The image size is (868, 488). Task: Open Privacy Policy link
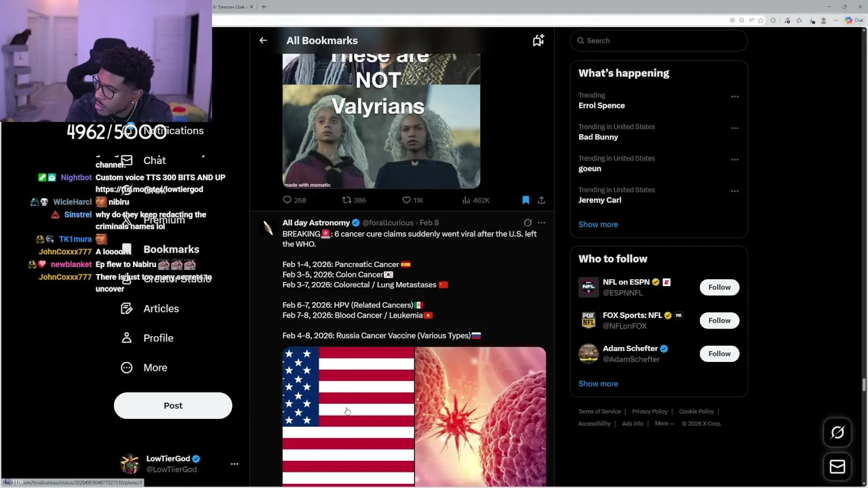tap(650, 411)
